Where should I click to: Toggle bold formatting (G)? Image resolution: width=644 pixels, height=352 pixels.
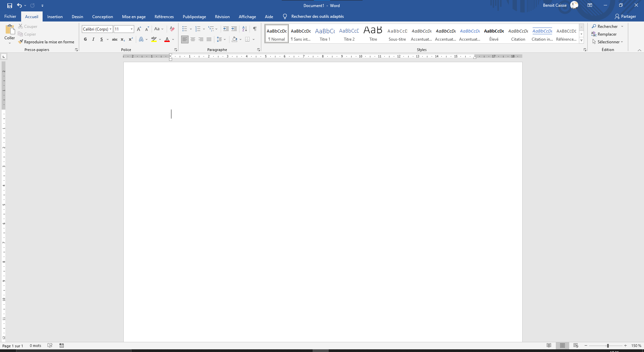[85, 39]
